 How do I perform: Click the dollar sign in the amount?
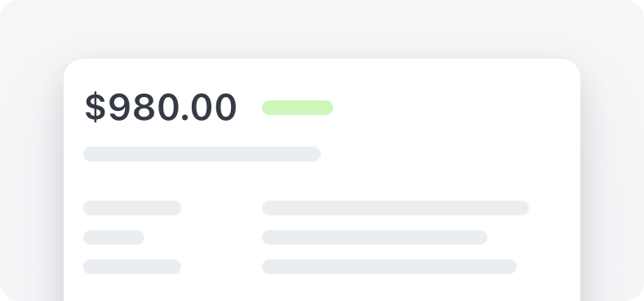click(95, 107)
